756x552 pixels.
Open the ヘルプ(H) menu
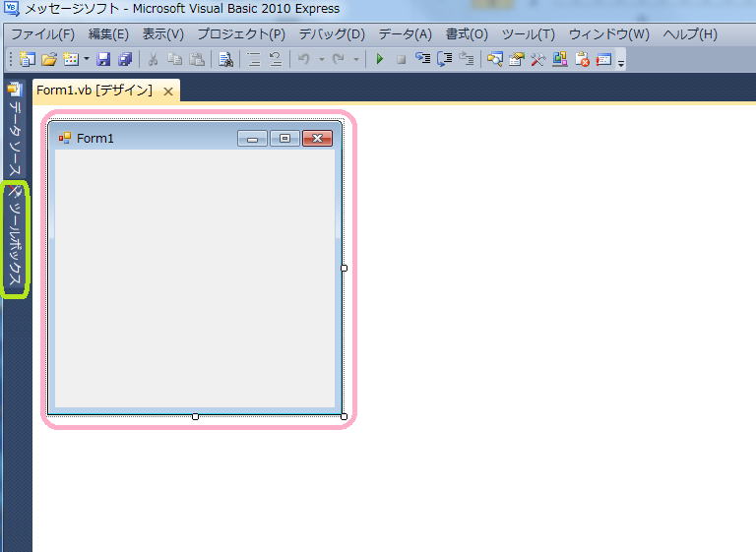690,34
